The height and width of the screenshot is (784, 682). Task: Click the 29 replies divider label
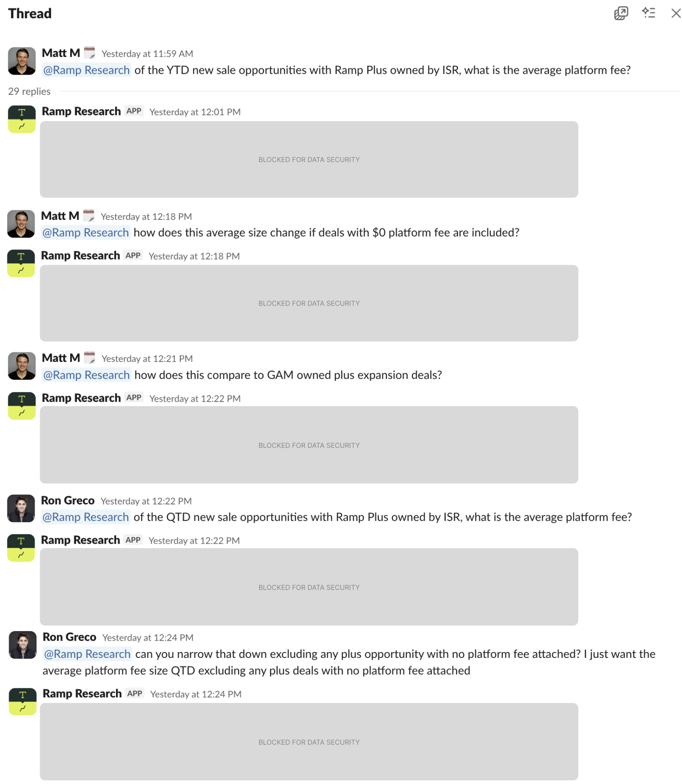click(29, 91)
